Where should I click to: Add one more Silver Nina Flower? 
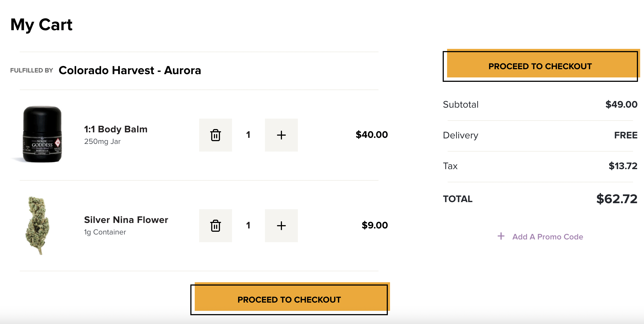click(x=281, y=226)
